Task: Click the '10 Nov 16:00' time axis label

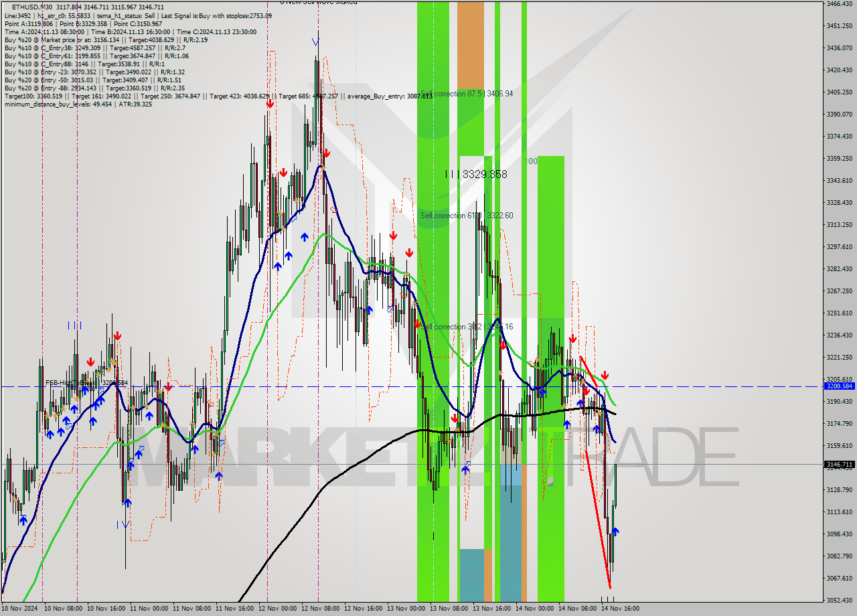Action: click(x=106, y=609)
